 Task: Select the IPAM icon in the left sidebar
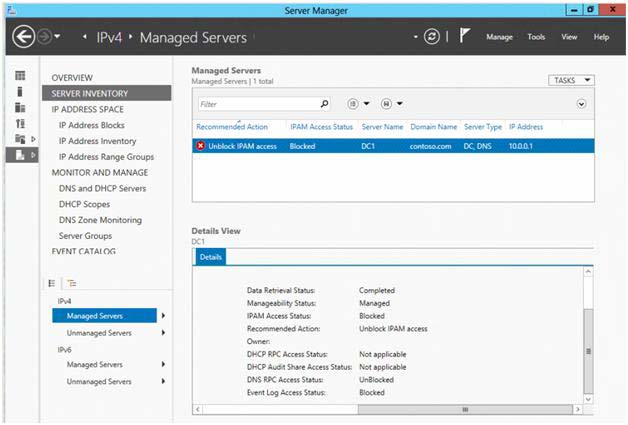coord(20,155)
